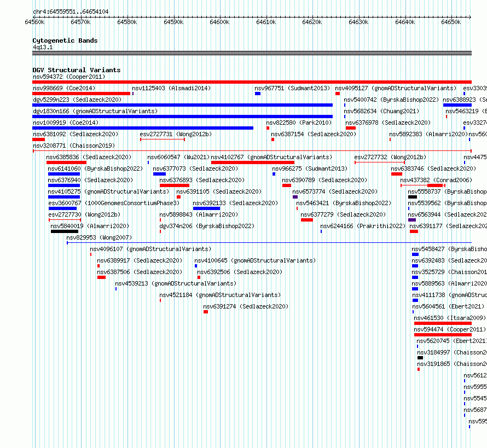Select nsv6376940 (Sedlazeck2020) entry
This screenshot has width=487, height=448.
90,180
